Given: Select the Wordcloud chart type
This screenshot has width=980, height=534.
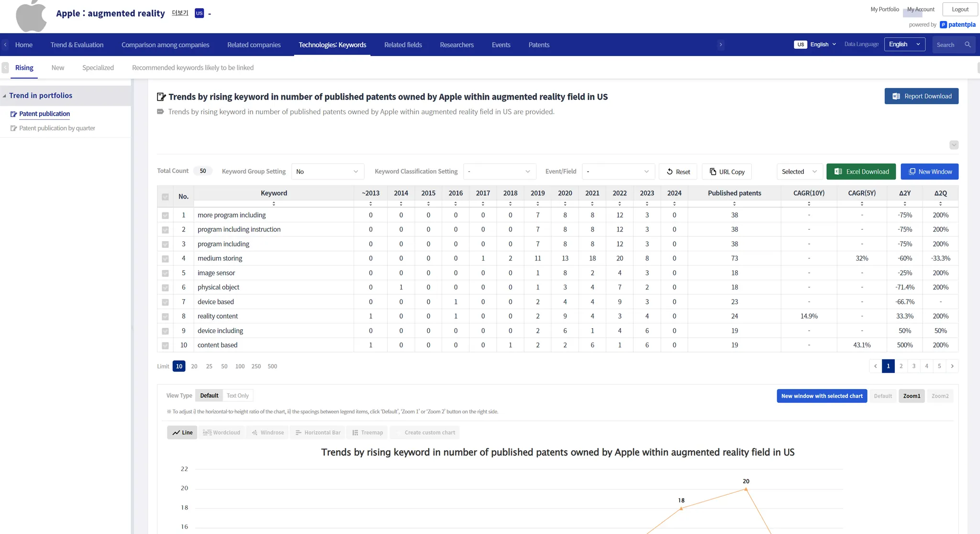Looking at the screenshot, I should pos(222,433).
